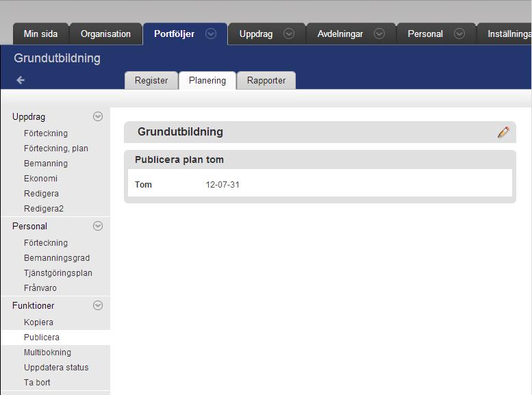Open the Personal top tab dropdown arrow
This screenshot has height=395, width=532.
tap(459, 34)
